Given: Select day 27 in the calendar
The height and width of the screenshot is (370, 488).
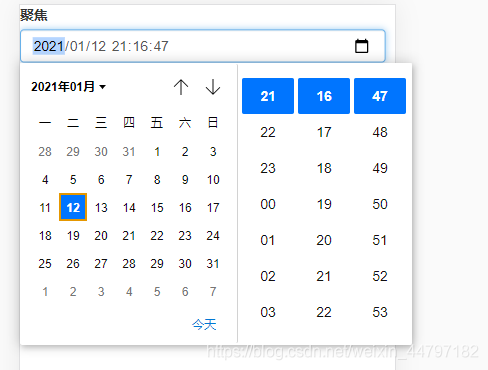Looking at the screenshot, I should coord(101,263).
